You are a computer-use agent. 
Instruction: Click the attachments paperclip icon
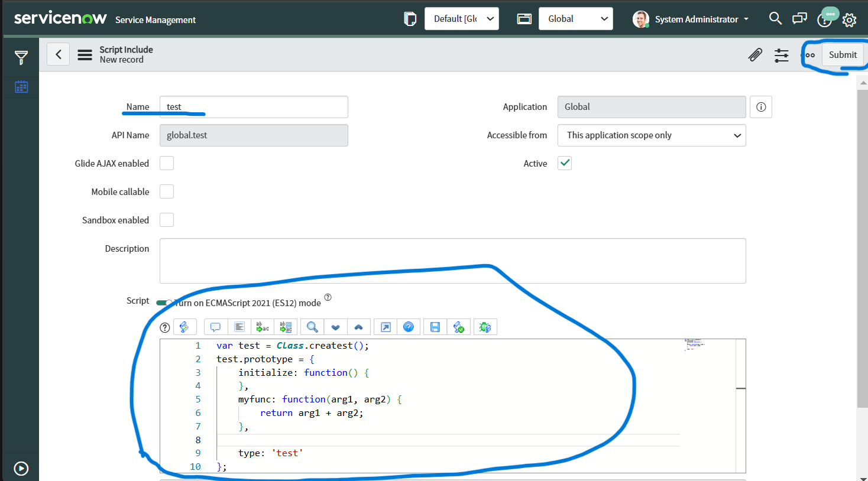(755, 54)
